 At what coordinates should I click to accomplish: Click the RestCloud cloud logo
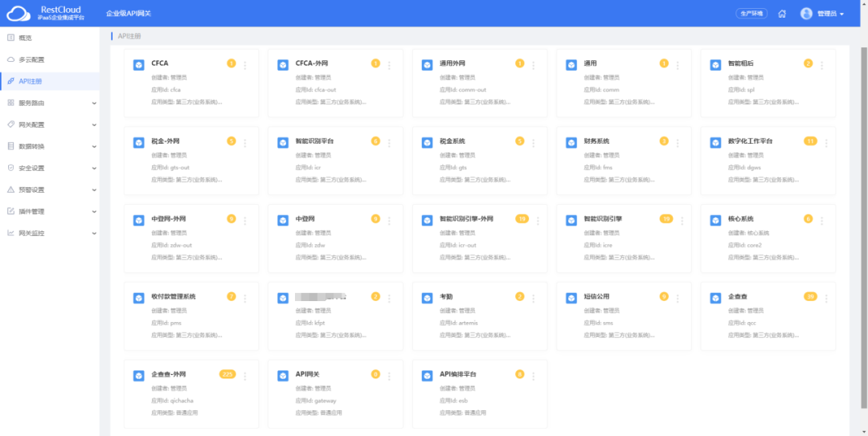pos(18,14)
